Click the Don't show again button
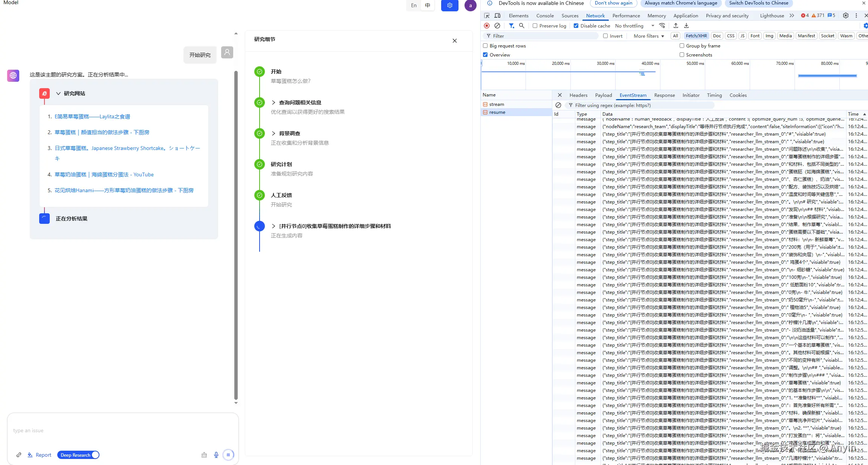This screenshot has width=868, height=465. (613, 3)
